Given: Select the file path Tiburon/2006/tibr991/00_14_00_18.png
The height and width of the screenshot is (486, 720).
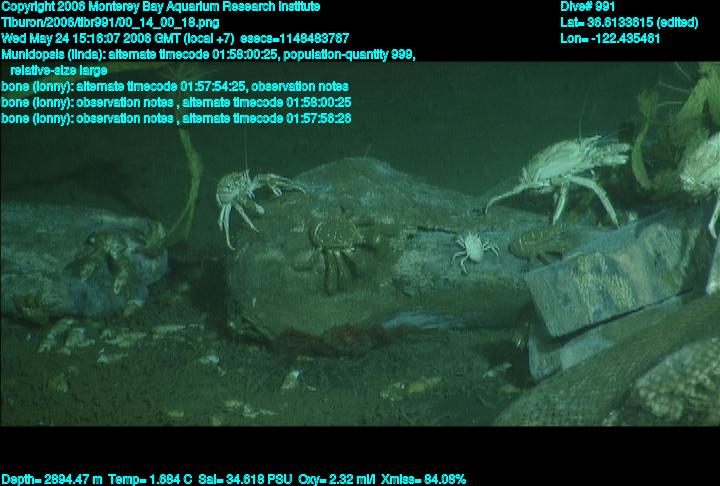Looking at the screenshot, I should coord(110,23).
